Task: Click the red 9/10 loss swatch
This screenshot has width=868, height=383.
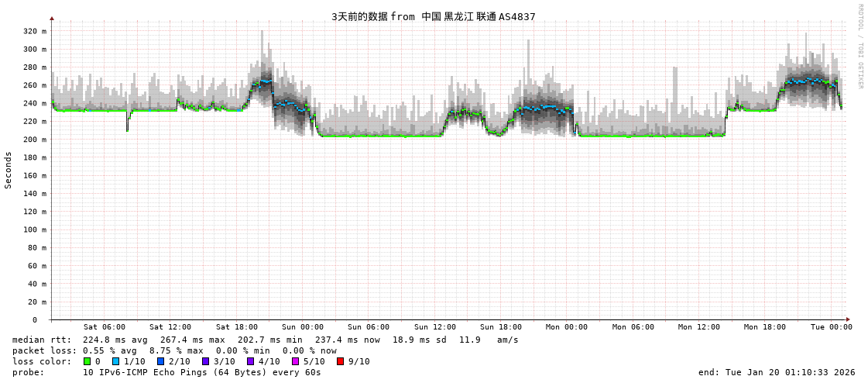Action: pos(340,361)
